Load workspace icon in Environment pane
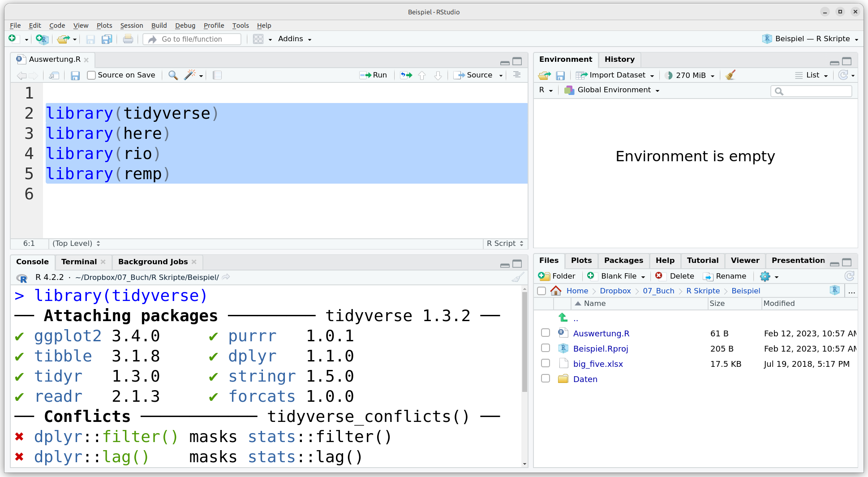Viewport: 868px width, 477px height. [544, 75]
